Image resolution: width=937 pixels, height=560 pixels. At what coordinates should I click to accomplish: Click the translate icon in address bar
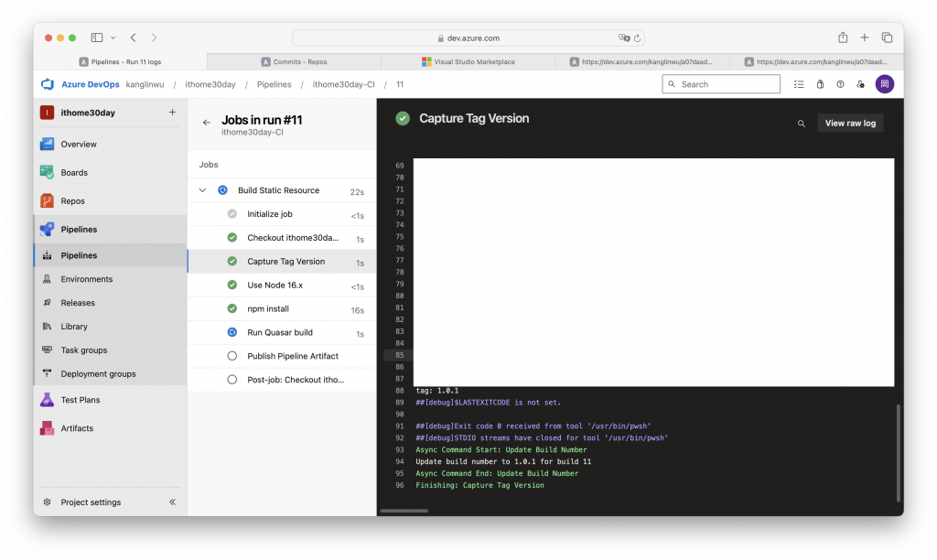(624, 38)
